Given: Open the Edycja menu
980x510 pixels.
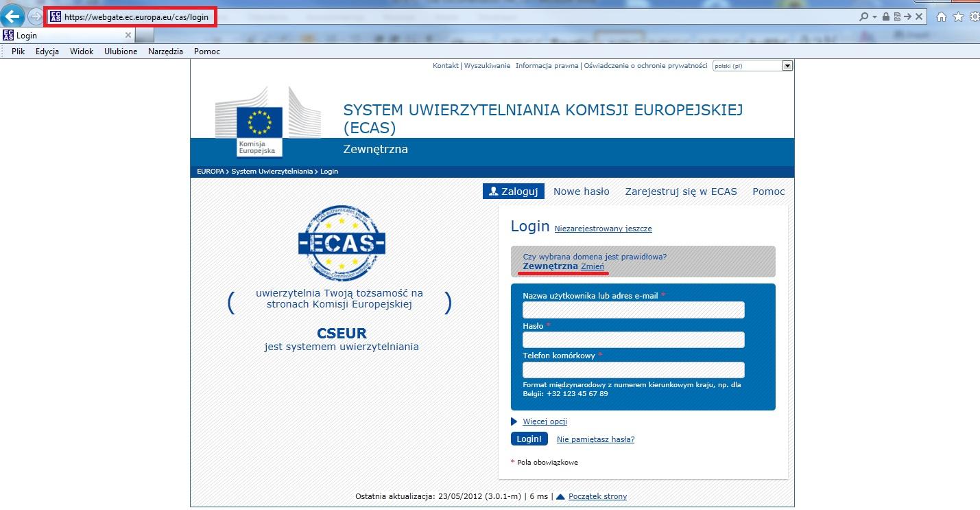Looking at the screenshot, I should coord(47,51).
